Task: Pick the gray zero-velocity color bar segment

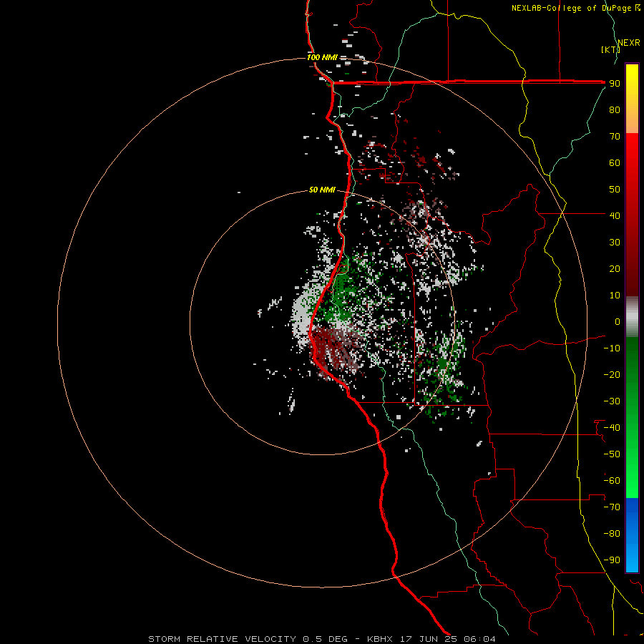Action: click(632, 317)
